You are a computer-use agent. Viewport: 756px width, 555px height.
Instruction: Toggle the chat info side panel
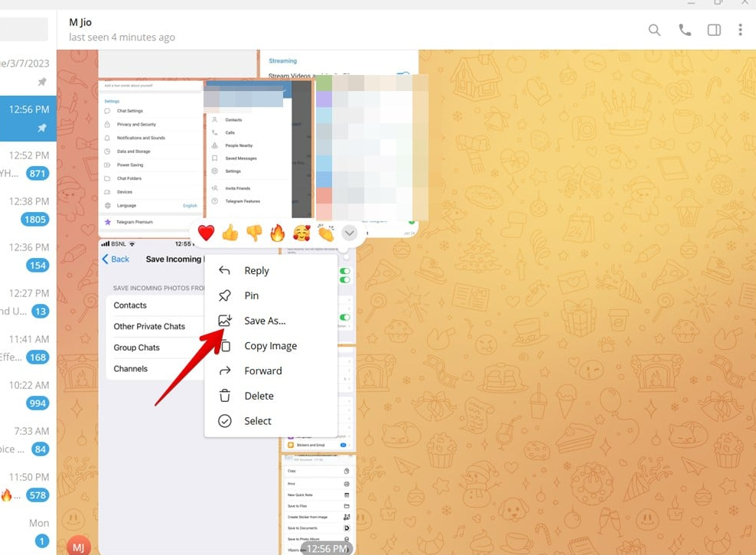pos(714,31)
